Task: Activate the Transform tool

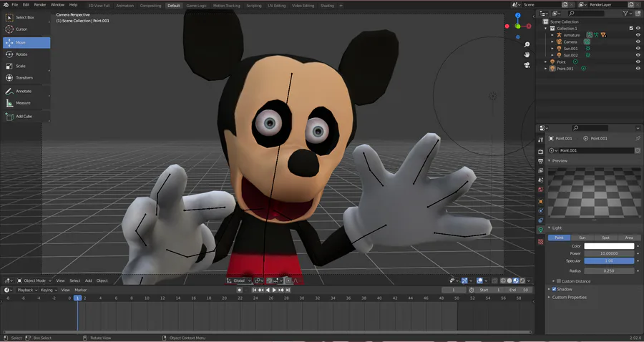Action: click(26, 77)
